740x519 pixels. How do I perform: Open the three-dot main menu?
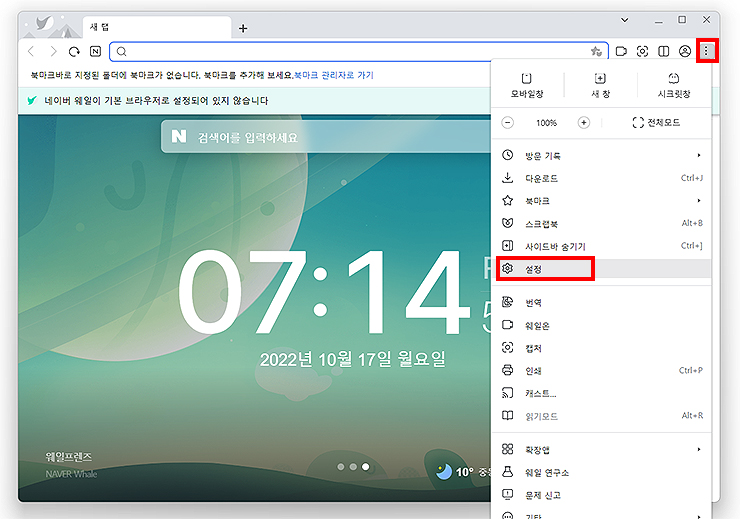tap(706, 50)
